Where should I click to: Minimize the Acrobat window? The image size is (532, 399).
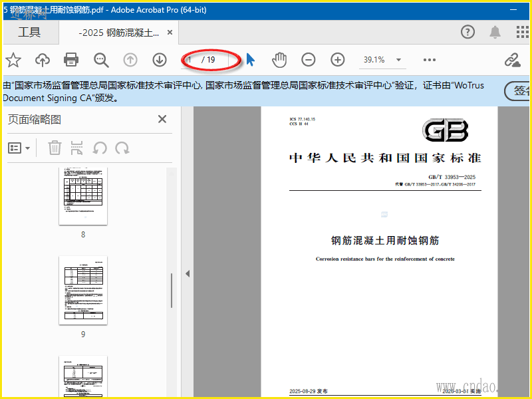click(513, 10)
